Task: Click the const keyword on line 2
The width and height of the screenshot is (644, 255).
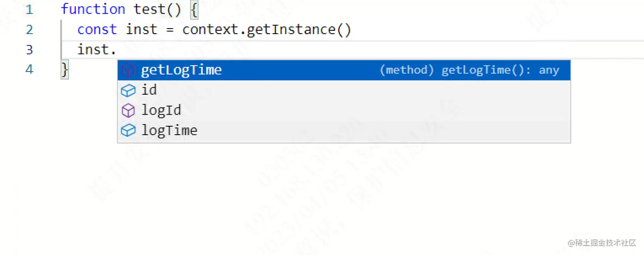Action: coord(97,29)
